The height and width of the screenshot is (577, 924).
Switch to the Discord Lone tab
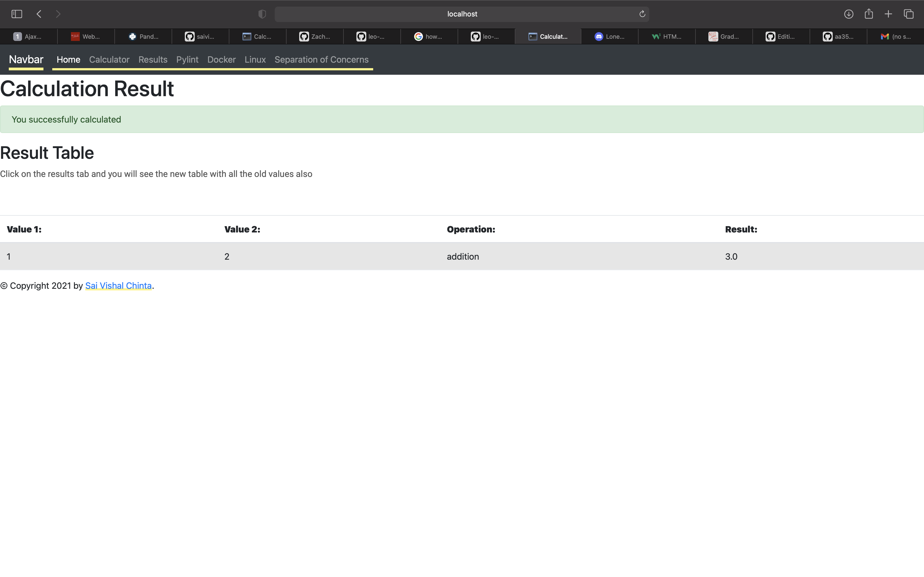(609, 36)
